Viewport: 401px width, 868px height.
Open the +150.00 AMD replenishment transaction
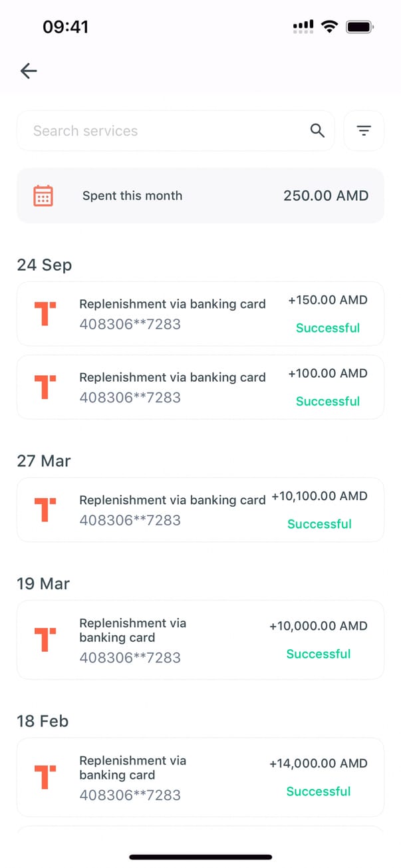pos(200,314)
